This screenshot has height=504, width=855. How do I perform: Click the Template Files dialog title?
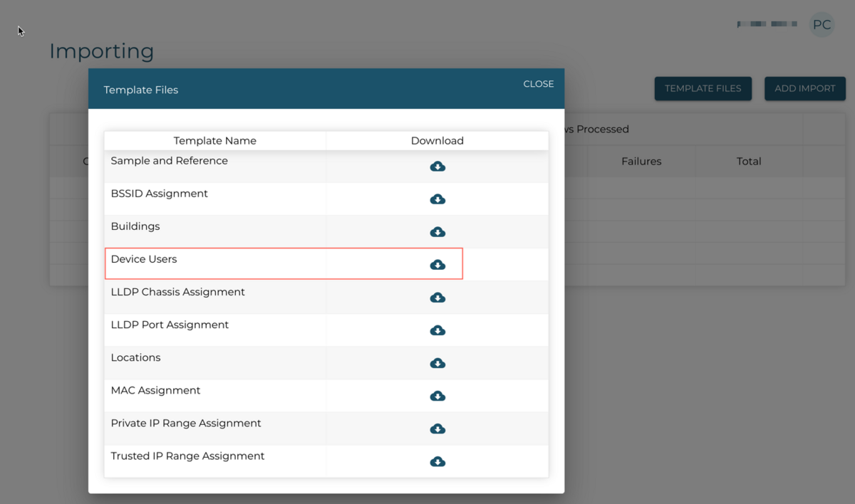tap(141, 90)
